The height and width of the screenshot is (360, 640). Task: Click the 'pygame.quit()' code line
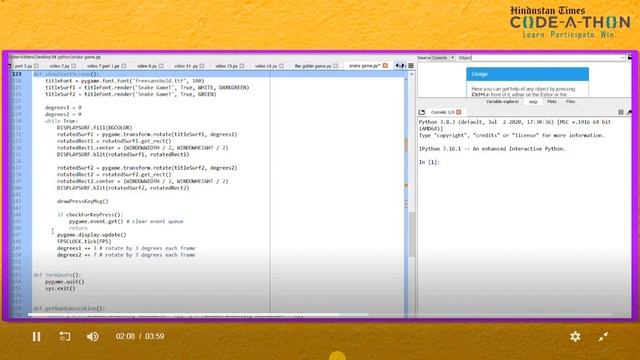(64, 282)
